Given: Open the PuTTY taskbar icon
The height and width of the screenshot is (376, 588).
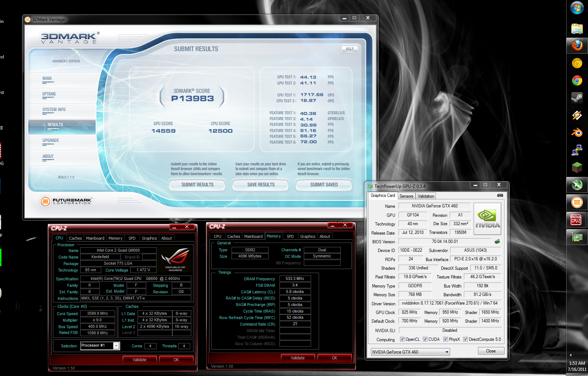Looking at the screenshot, I should coord(577,150).
